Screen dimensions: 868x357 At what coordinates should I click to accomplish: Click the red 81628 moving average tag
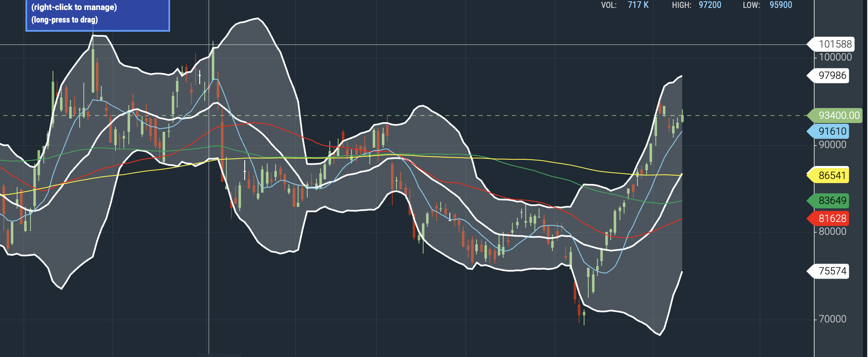[832, 219]
